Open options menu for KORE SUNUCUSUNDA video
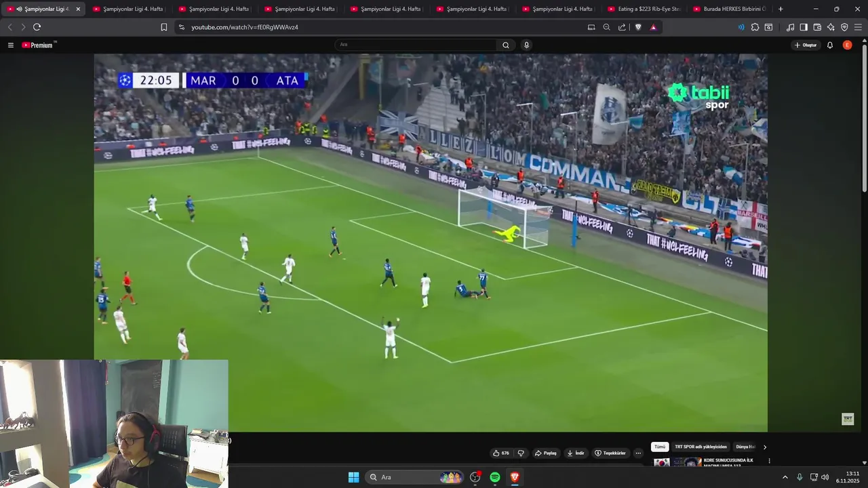 (x=769, y=461)
